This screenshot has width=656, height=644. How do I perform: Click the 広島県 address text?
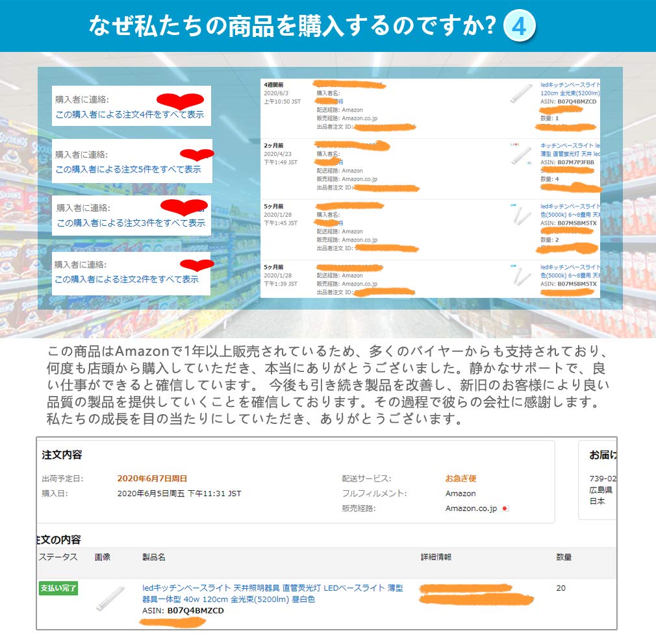coord(601,489)
